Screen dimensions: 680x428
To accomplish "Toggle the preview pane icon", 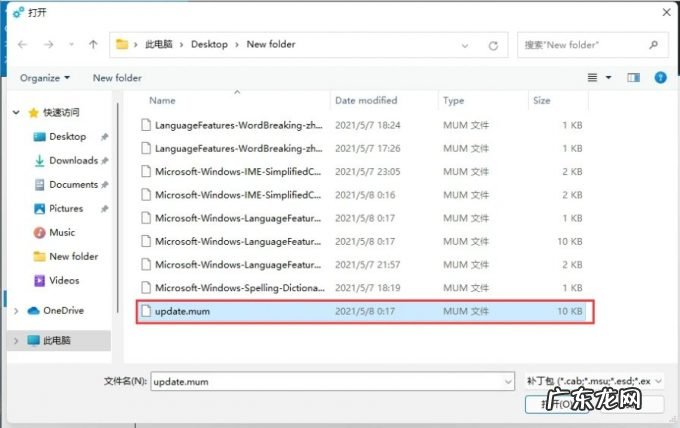I will [x=633, y=78].
